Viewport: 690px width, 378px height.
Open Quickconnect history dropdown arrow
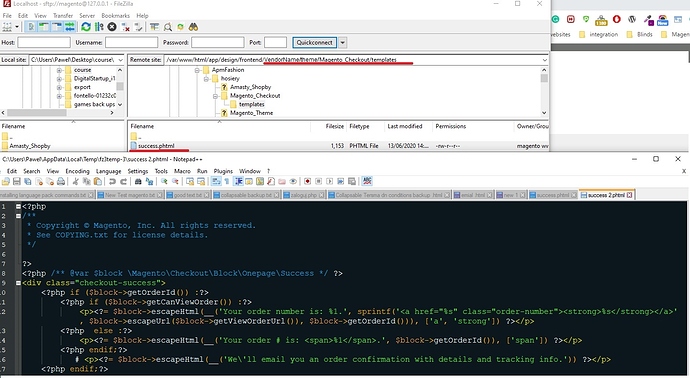point(342,42)
